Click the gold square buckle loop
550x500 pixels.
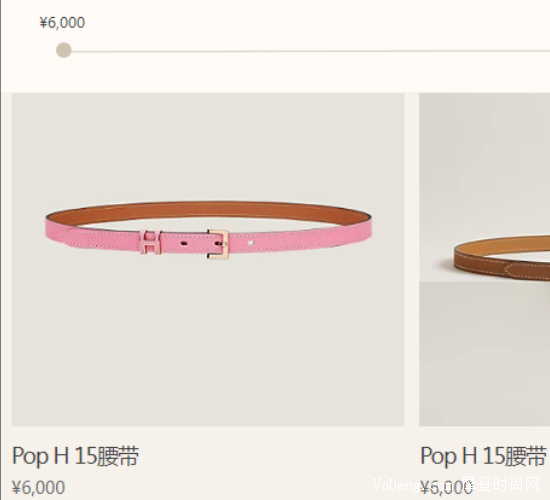pos(218,244)
